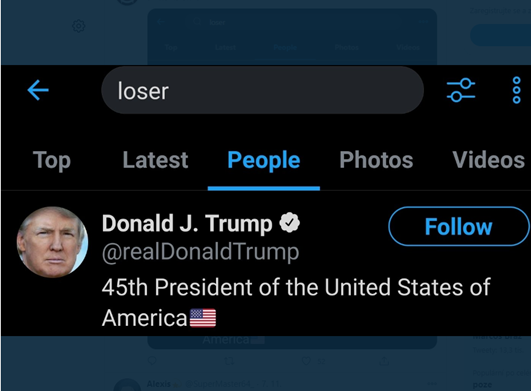Click the dimmed retweet icon below the card
Viewport: 531px width, 391px height.
pos(229,361)
